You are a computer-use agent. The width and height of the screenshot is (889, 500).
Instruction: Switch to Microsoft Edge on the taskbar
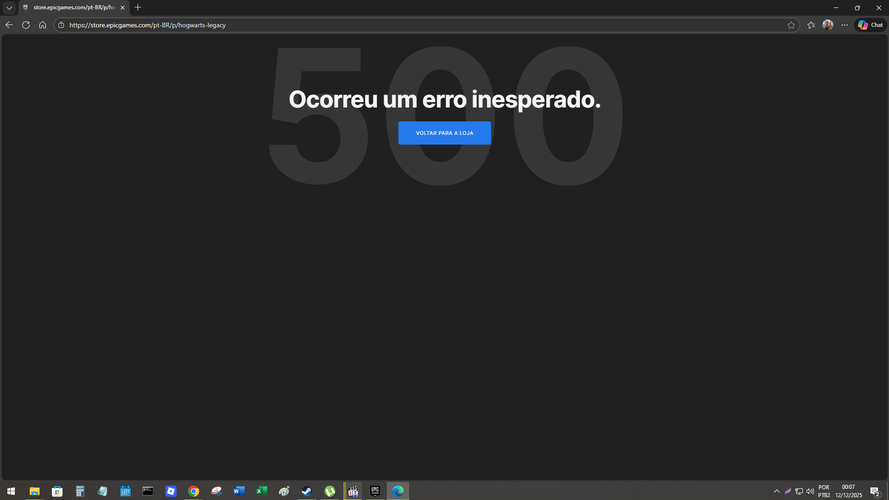[x=398, y=491]
